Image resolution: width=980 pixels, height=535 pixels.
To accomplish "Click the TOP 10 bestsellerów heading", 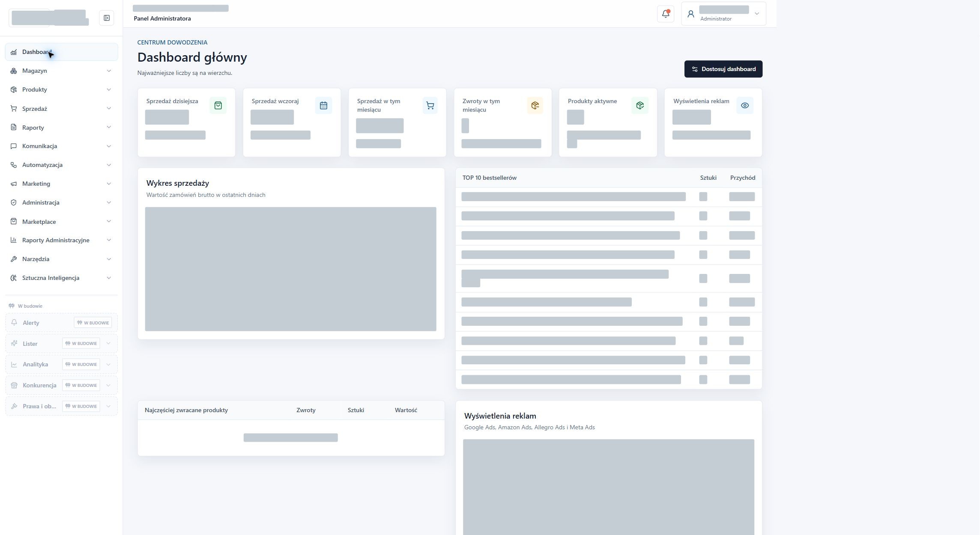I will [490, 178].
